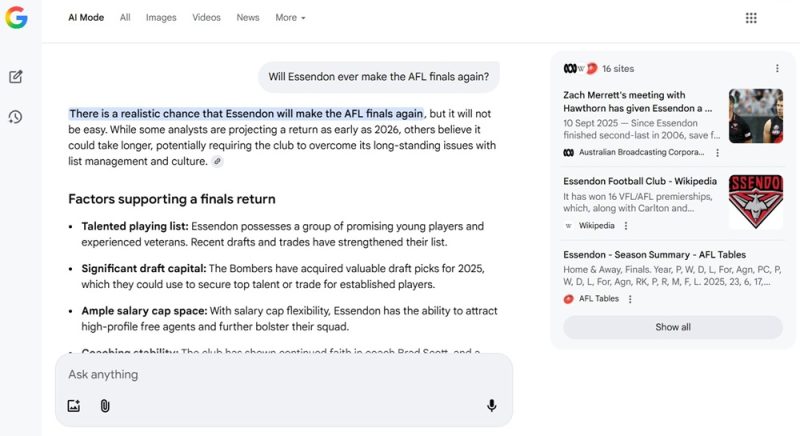The image size is (800, 436).
Task: Switch to the Videos tab
Action: click(x=206, y=17)
